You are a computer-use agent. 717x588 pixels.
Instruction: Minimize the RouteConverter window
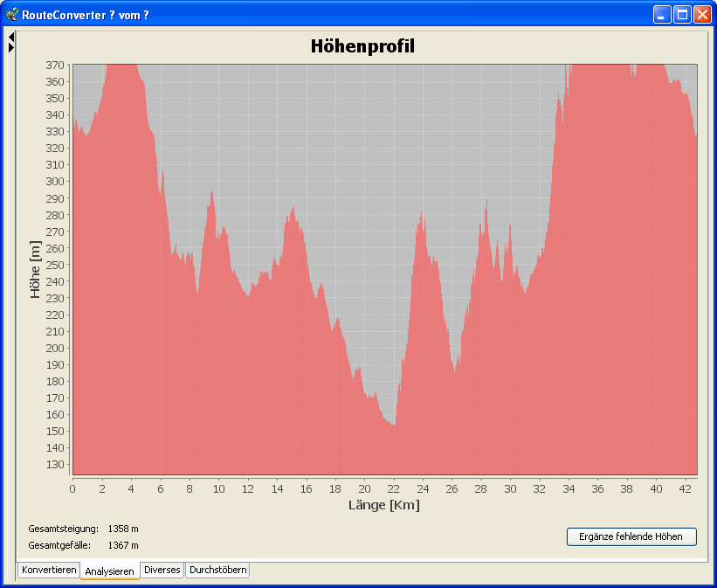coord(663,14)
